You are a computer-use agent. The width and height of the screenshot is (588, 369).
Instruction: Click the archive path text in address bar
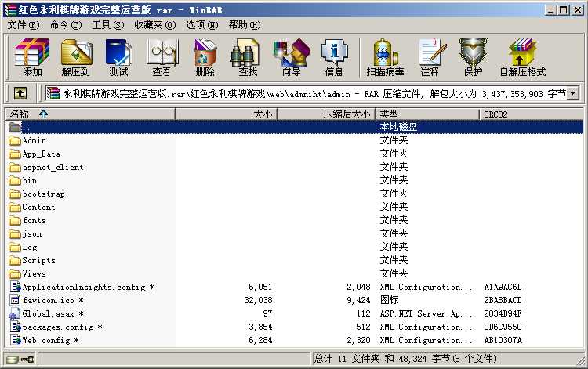[x=314, y=94]
